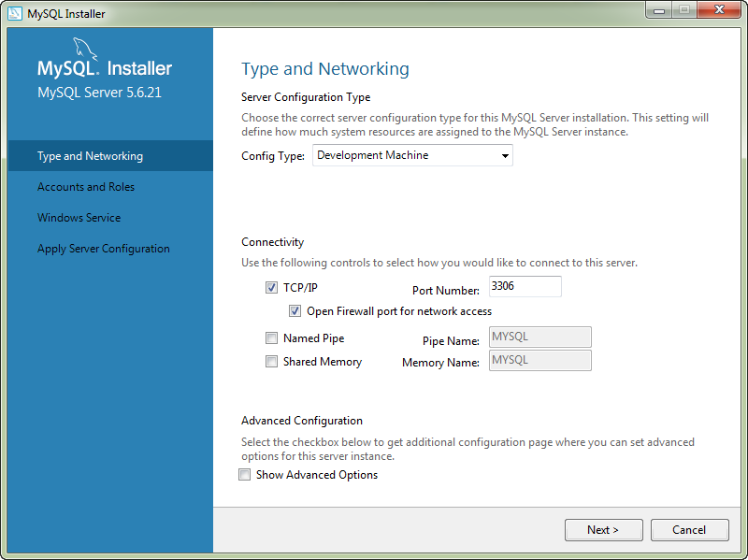
Task: Click the Connectivity section label
Action: 272,242
